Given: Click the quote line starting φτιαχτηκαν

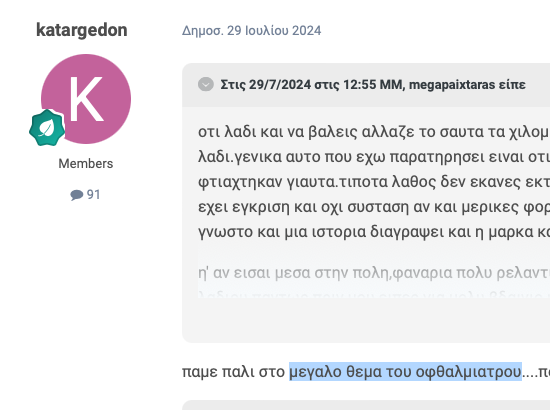Looking at the screenshot, I should pyautogui.click(x=374, y=182).
